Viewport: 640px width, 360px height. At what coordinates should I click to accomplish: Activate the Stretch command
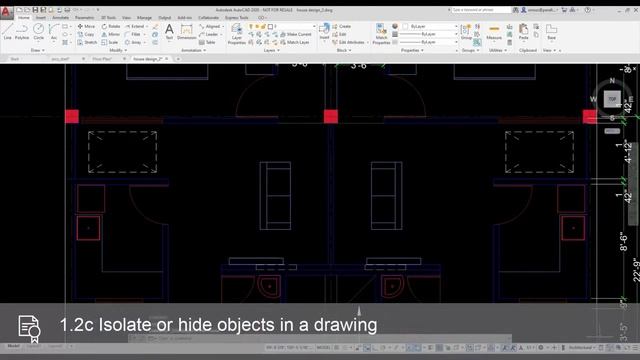87,42
